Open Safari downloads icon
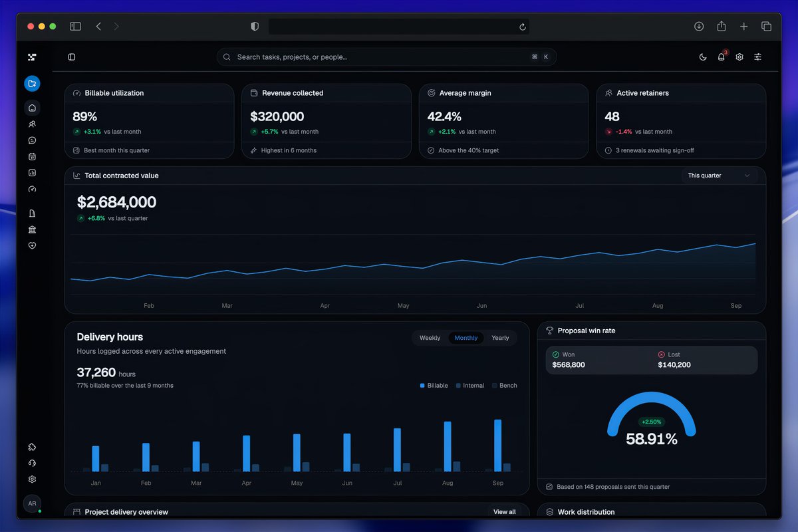Viewport: 798px width, 532px height. tap(699, 27)
